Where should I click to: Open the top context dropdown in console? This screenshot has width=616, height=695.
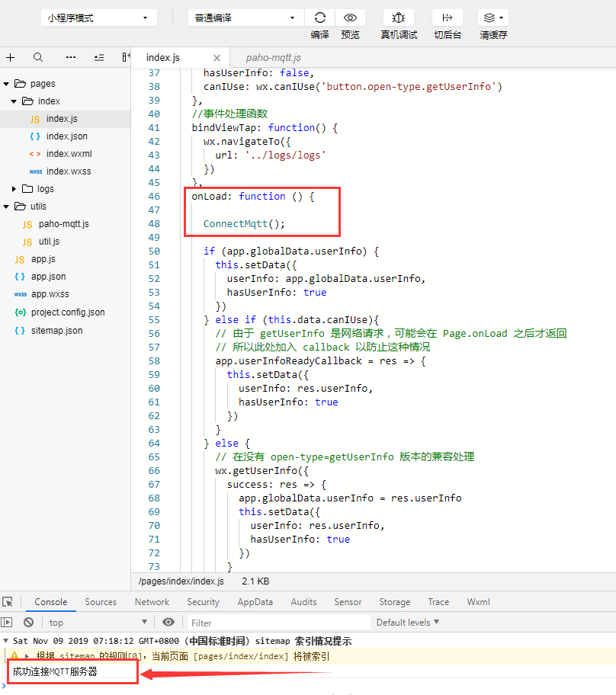[98, 623]
